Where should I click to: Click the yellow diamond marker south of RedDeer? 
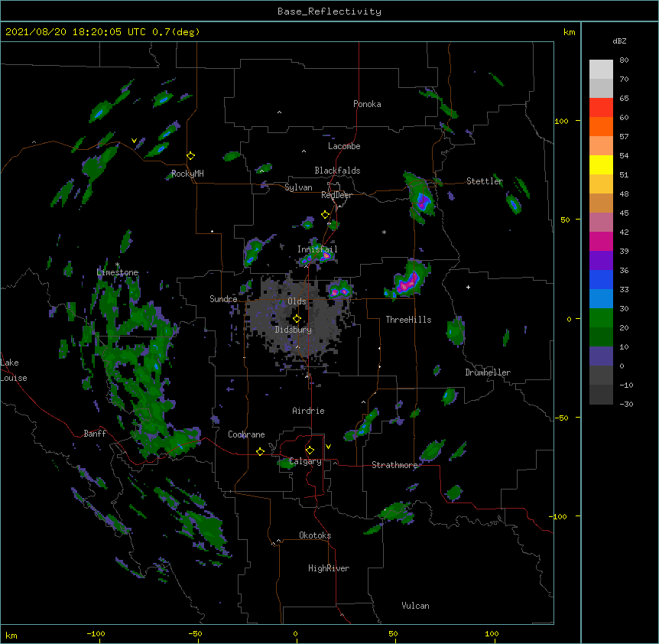pyautogui.click(x=325, y=215)
